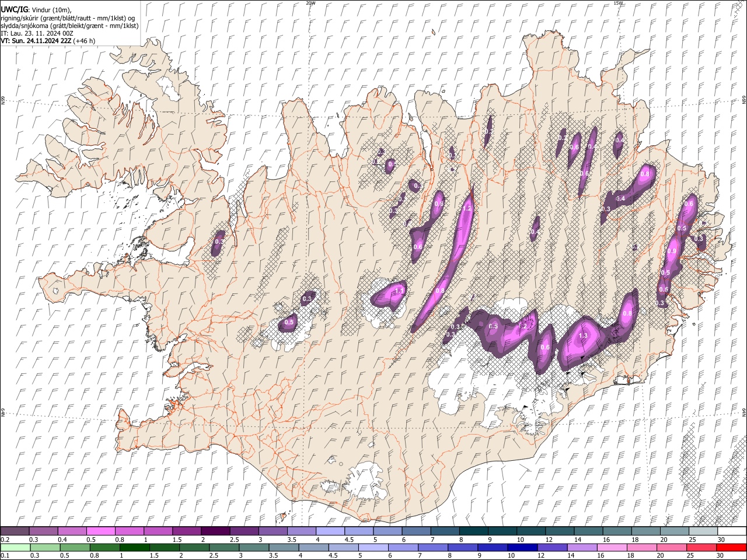This screenshot has height=560, width=747.
Task: Select the light violet 14 mm rain-scale swatch
Action: pyautogui.click(x=581, y=548)
